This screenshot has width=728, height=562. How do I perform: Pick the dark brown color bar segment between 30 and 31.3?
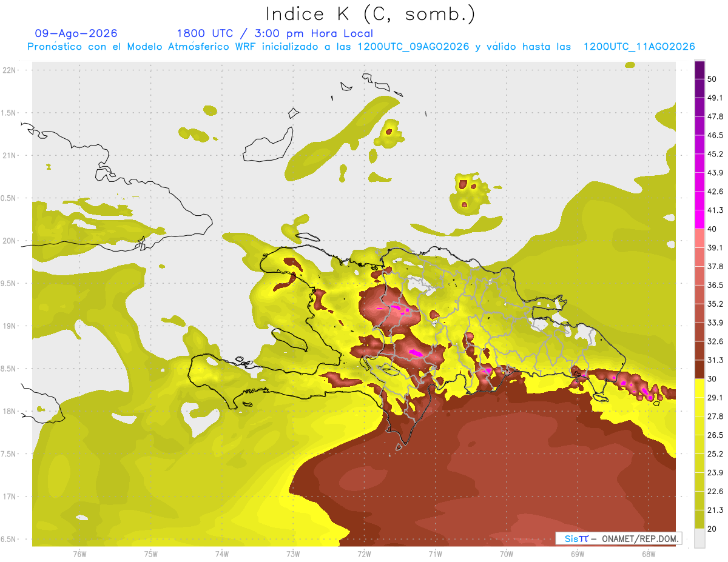(x=699, y=369)
